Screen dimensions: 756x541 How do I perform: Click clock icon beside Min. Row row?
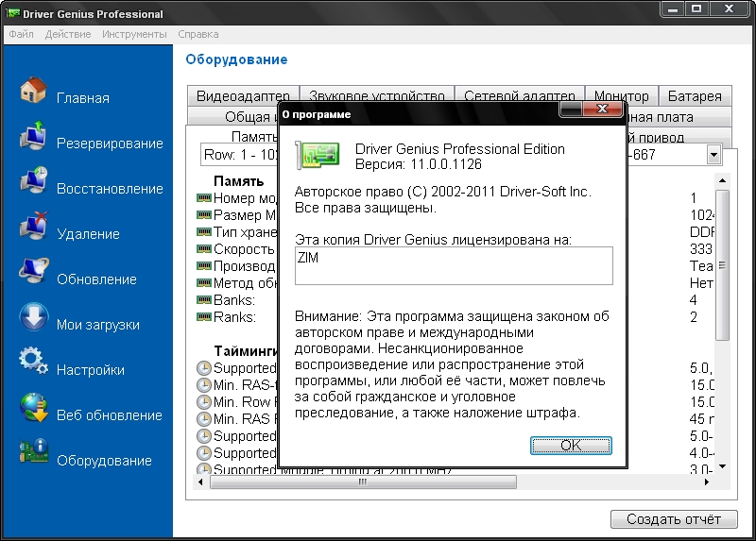tap(204, 402)
